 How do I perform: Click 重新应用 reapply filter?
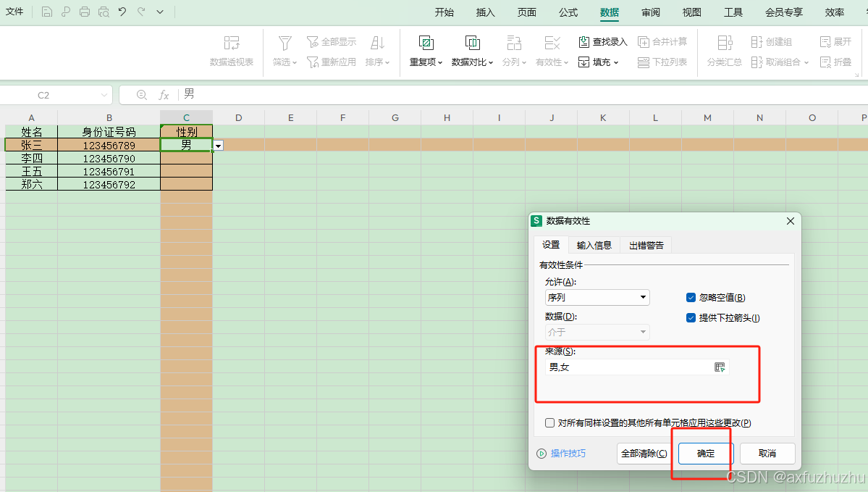point(331,62)
